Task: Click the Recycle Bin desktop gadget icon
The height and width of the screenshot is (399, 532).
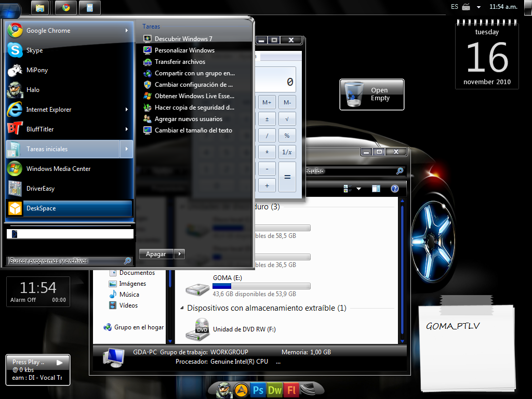Action: 355,94
